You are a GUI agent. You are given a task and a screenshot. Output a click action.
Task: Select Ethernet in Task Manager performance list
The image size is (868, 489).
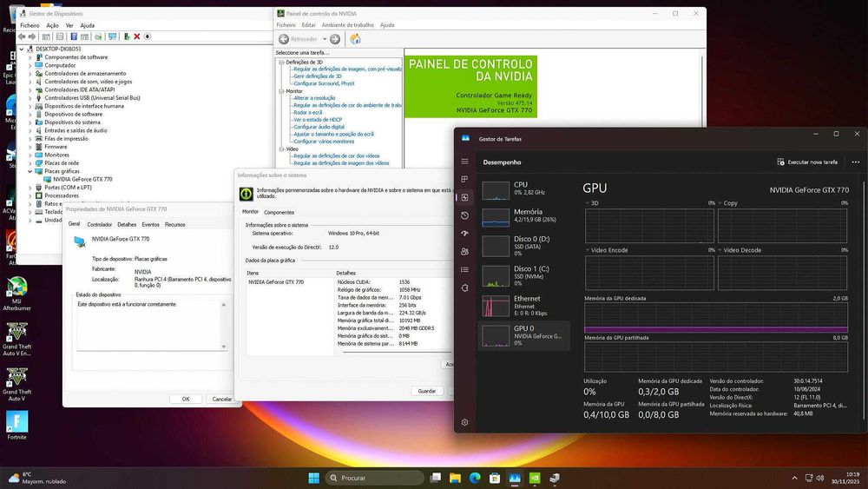click(523, 306)
